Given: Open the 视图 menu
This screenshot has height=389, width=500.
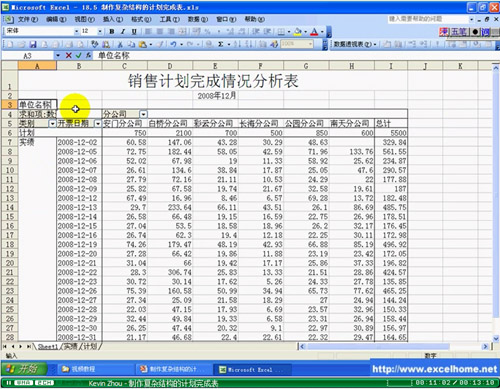Looking at the screenshot, I should click(x=84, y=19).
